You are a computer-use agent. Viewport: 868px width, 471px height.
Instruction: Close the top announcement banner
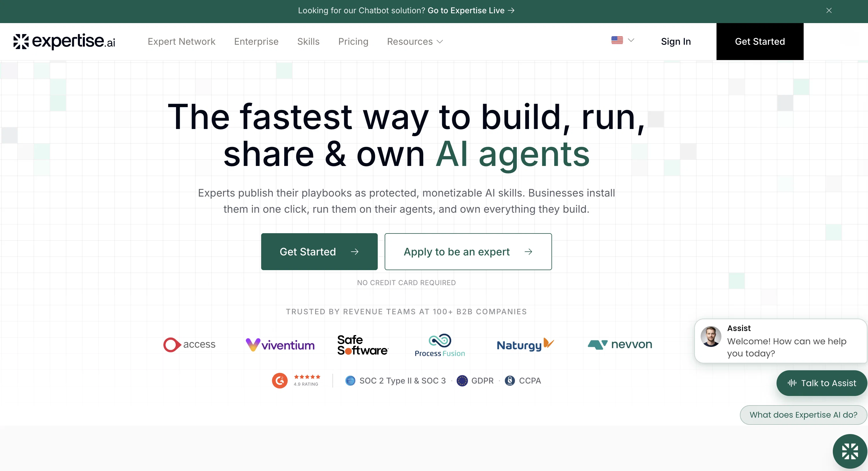point(829,10)
